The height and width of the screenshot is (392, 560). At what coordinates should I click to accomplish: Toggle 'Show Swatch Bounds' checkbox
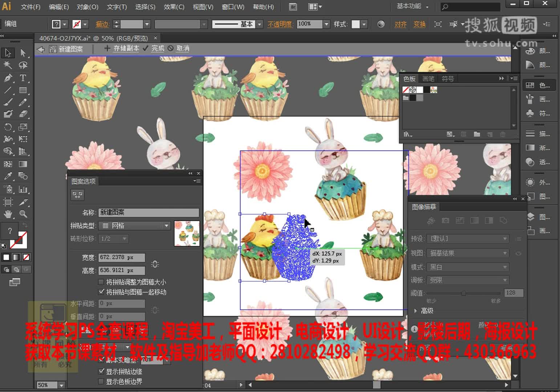101,381
